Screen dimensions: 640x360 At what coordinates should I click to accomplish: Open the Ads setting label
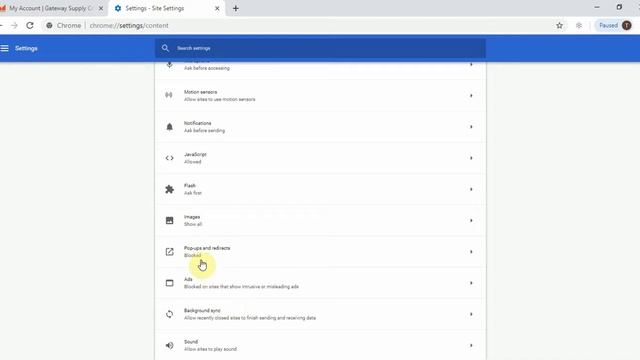tap(188, 279)
